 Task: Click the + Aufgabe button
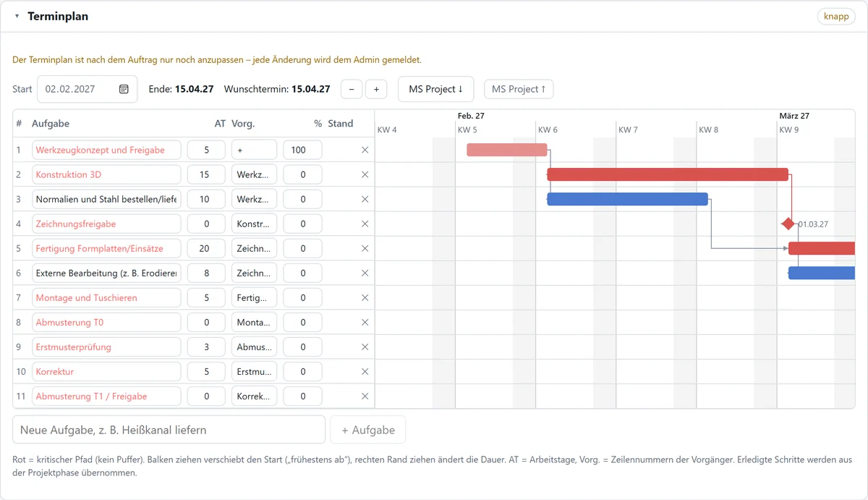coord(367,430)
